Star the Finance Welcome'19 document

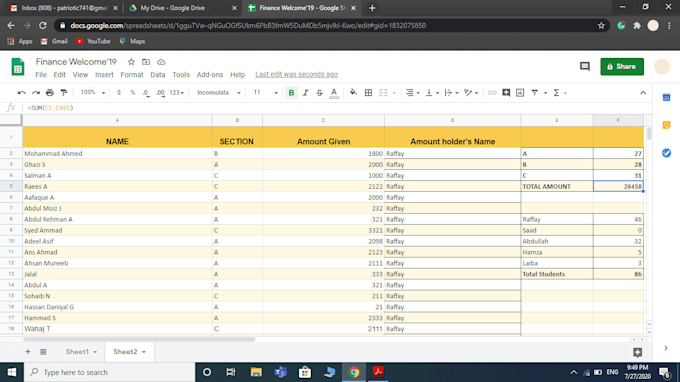[131, 62]
